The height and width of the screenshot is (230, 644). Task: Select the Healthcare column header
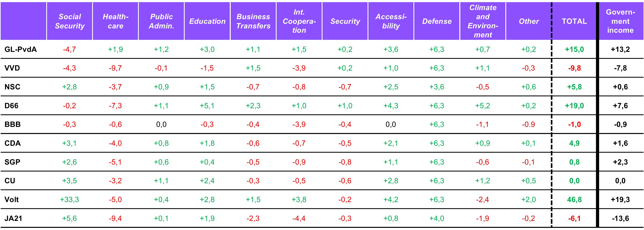[x=115, y=21]
